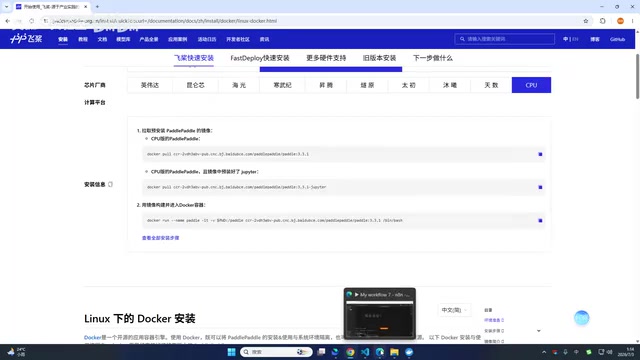Click the PaddlePaddle 飞桨 logo

[26, 39]
